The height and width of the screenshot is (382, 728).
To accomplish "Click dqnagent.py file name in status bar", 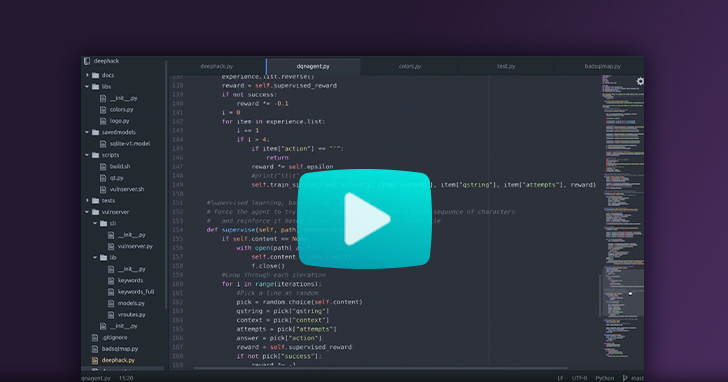I will pyautogui.click(x=97, y=378).
